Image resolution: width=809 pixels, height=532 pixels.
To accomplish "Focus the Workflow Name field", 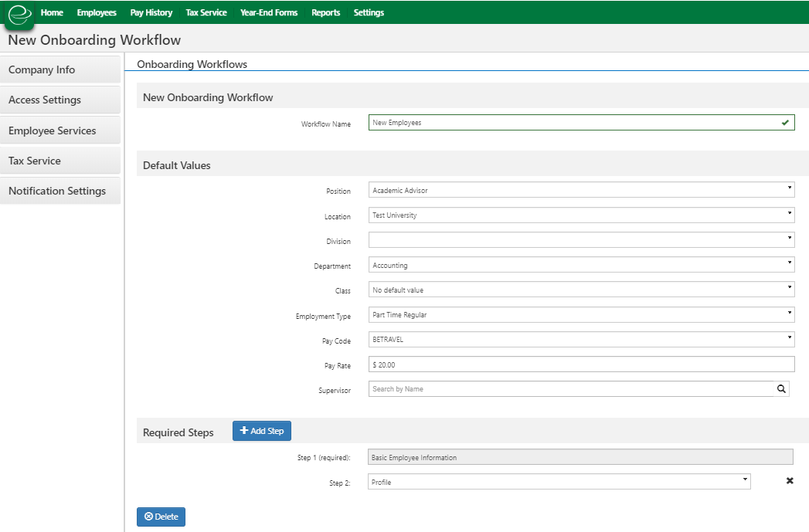I will click(x=582, y=123).
